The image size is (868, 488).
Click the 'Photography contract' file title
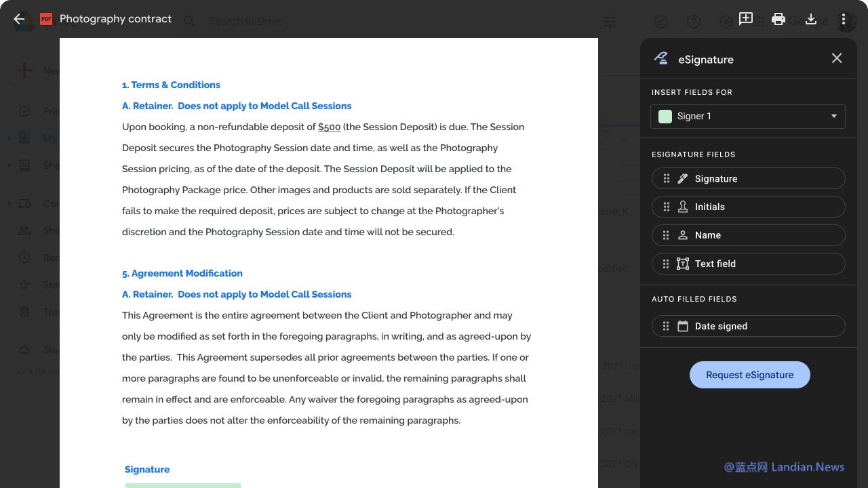[x=115, y=19]
